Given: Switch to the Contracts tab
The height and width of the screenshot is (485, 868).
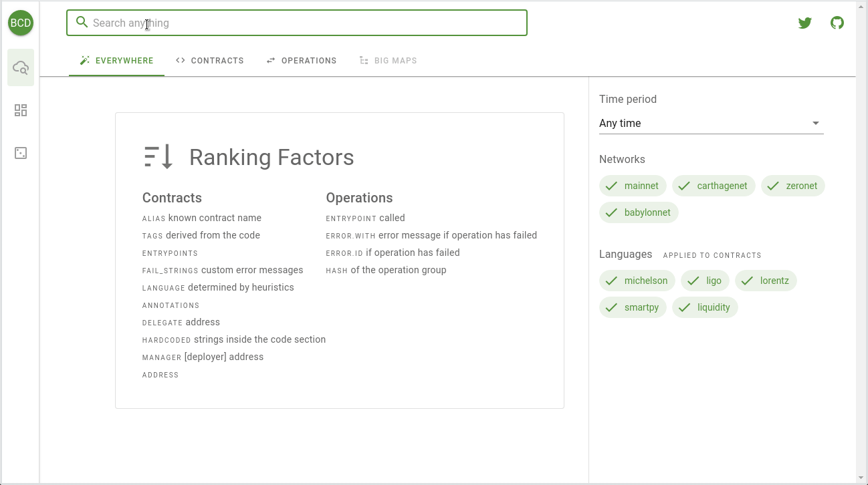Looking at the screenshot, I should point(210,60).
